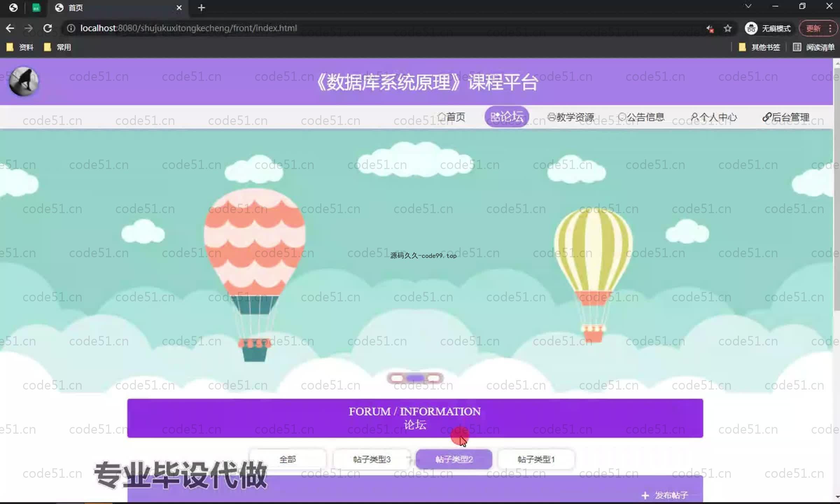Bookmark this page with the star icon
This screenshot has width=840, height=504.
[x=728, y=28]
